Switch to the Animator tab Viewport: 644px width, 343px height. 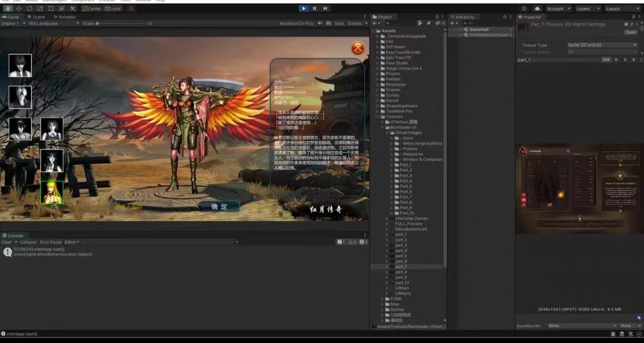tap(66, 17)
